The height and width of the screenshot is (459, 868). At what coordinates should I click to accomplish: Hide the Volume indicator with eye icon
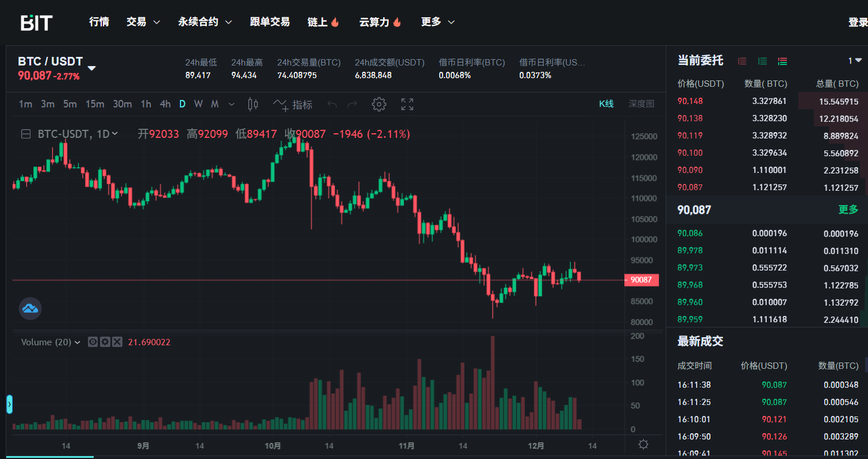click(x=93, y=342)
